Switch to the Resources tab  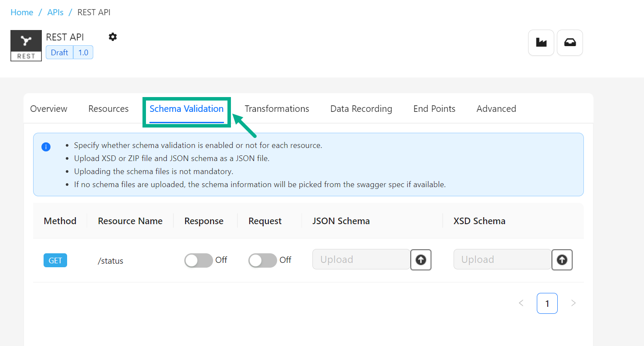point(108,109)
